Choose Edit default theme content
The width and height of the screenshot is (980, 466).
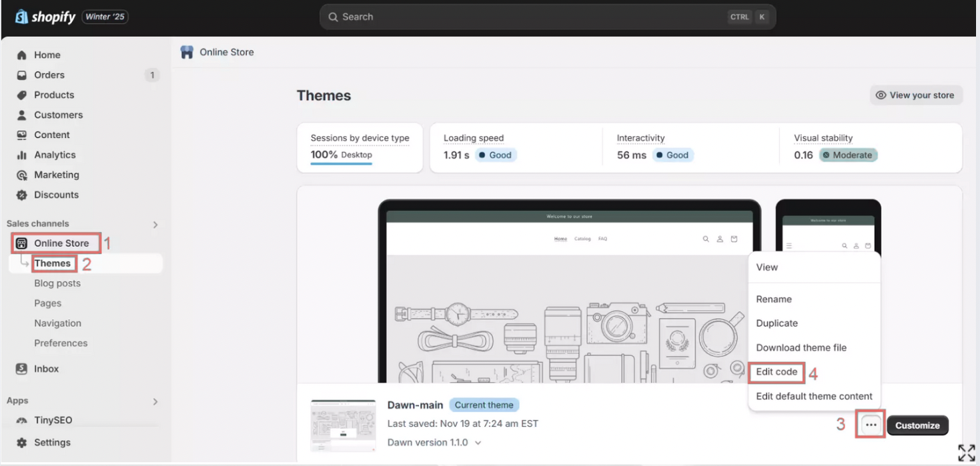[815, 396]
